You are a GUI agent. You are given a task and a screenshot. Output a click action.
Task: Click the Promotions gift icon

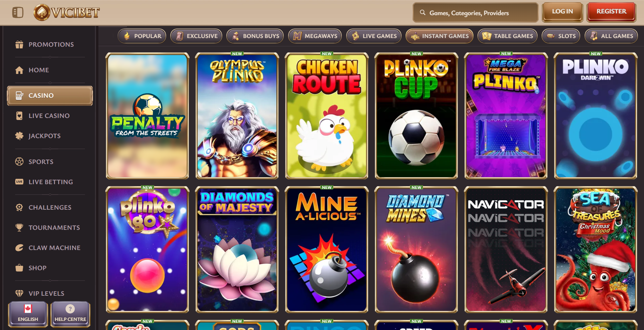coord(19,44)
